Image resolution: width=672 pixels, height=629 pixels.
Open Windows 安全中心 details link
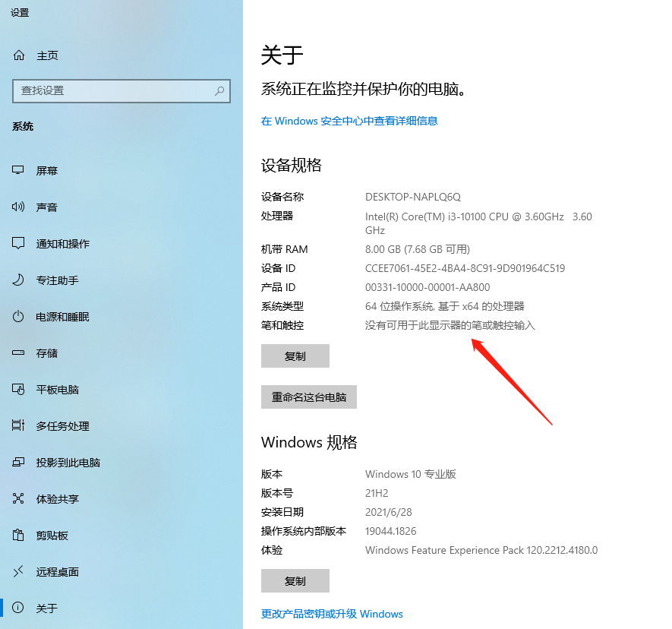(x=349, y=121)
